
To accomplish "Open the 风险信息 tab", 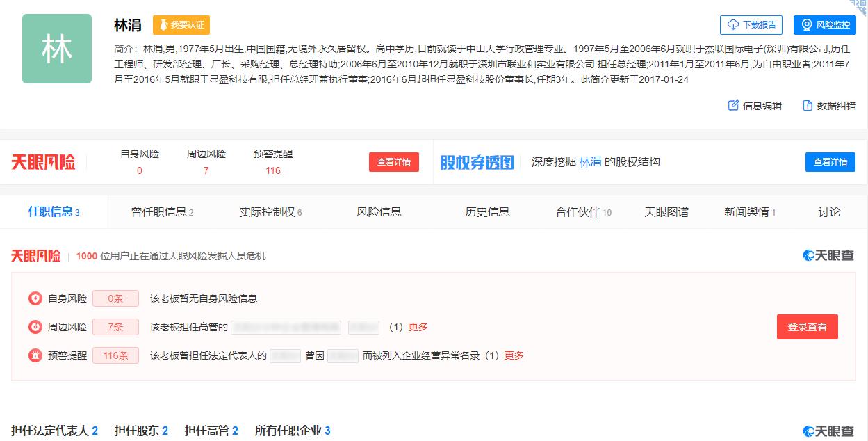I will [379, 212].
